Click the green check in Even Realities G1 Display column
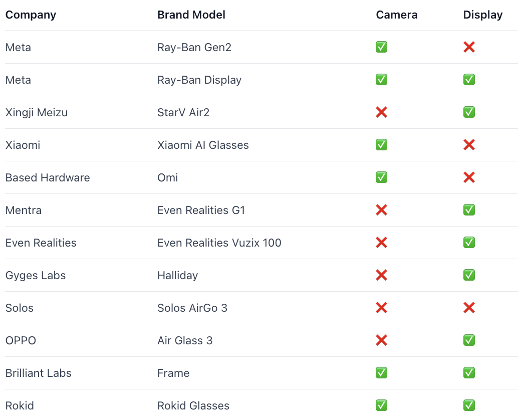518x420 pixels. tap(469, 210)
